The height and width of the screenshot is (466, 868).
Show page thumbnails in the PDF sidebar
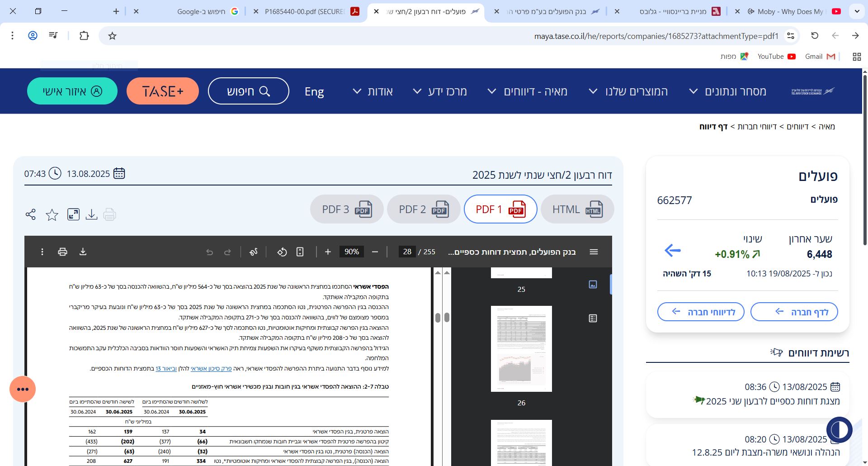click(x=593, y=284)
